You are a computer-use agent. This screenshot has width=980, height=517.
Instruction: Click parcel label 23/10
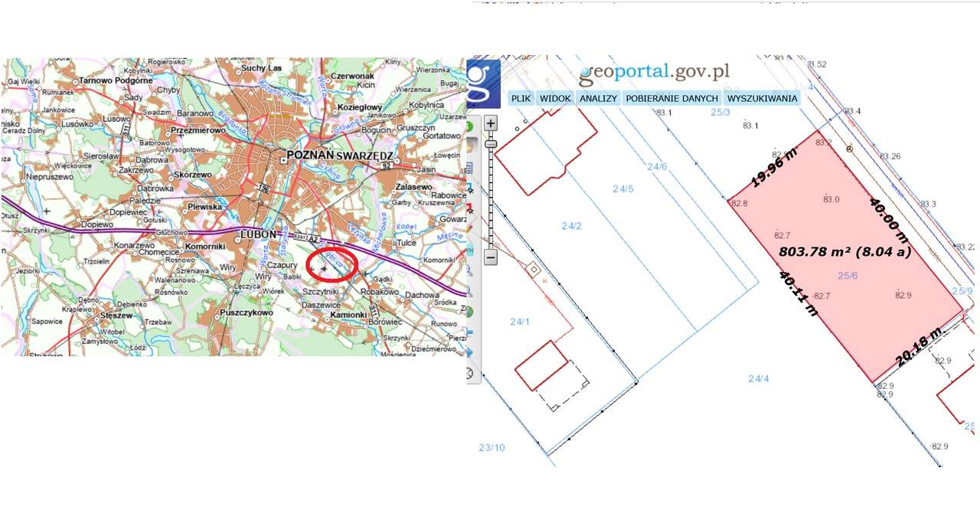(492, 447)
